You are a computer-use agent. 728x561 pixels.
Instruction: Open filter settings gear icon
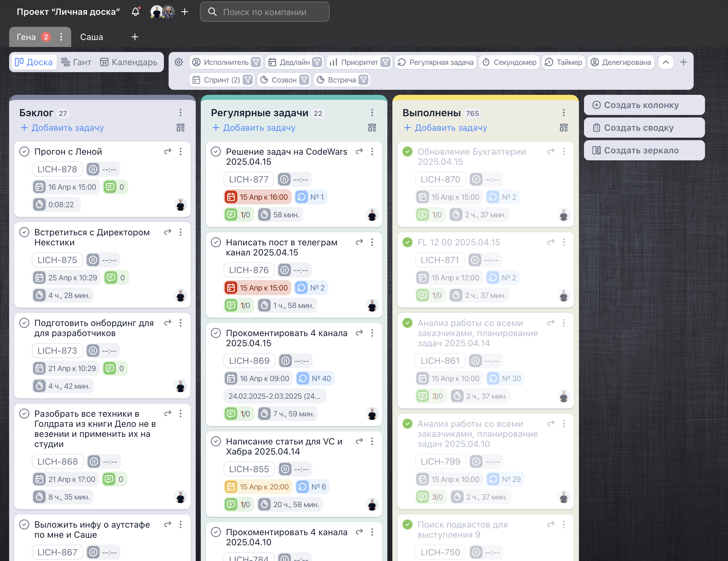[x=179, y=62]
